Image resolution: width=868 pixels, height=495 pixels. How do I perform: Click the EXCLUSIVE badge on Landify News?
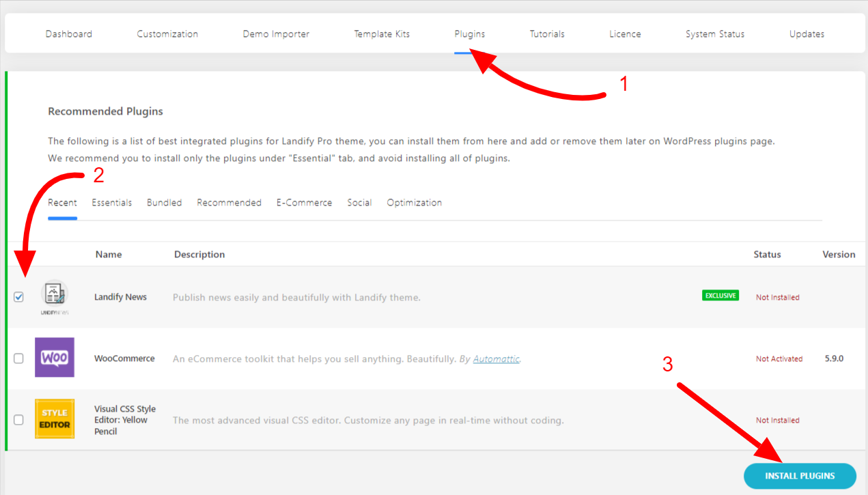720,296
